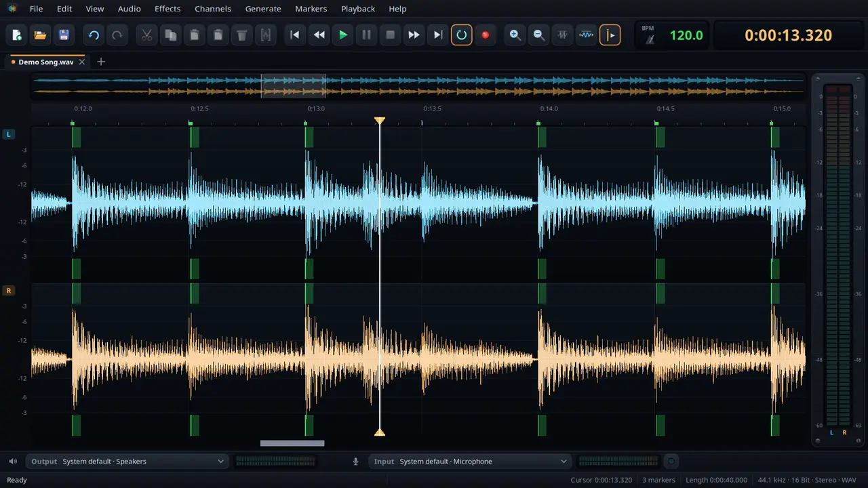Add a new tab with the plus button
868x488 pixels.
coord(101,62)
